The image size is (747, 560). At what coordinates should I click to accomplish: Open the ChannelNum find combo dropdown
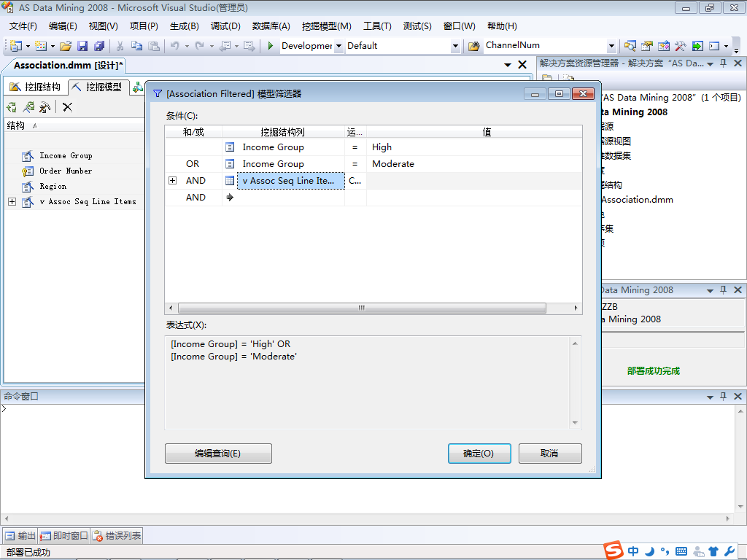pos(611,46)
